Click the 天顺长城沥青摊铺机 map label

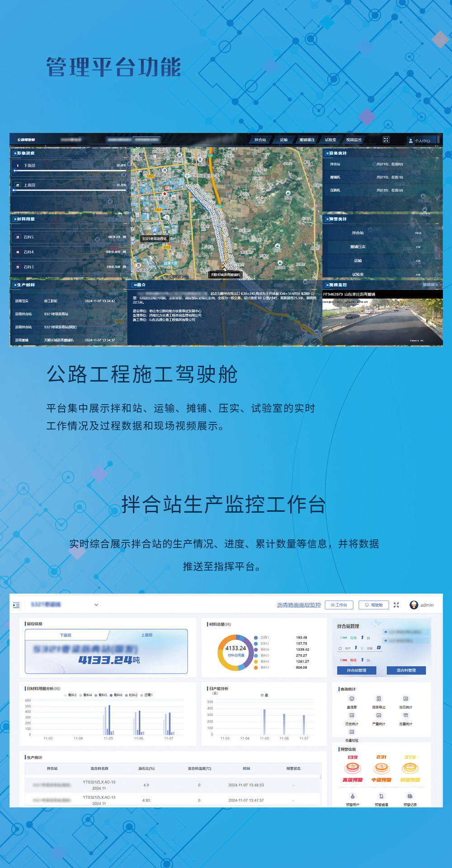pyautogui.click(x=225, y=274)
